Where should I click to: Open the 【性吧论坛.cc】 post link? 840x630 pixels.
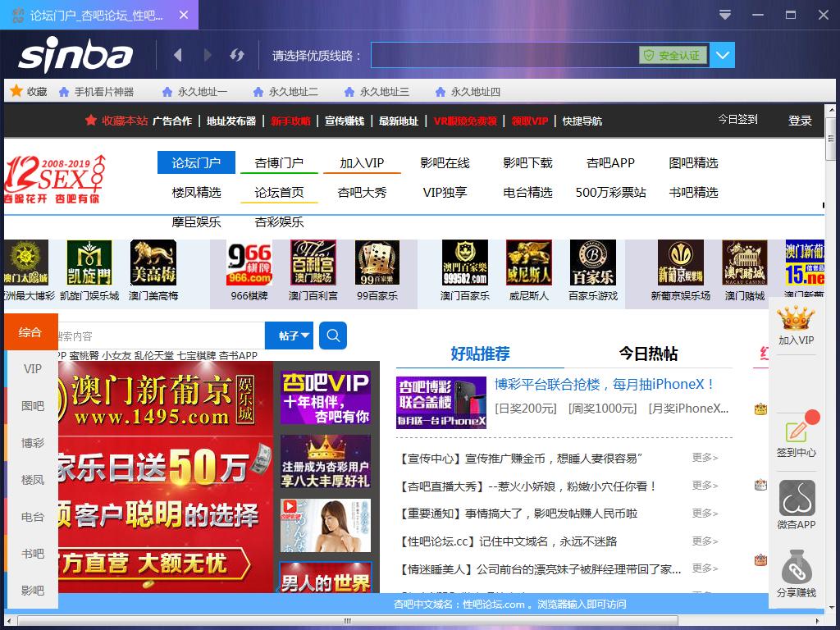pyautogui.click(x=508, y=541)
